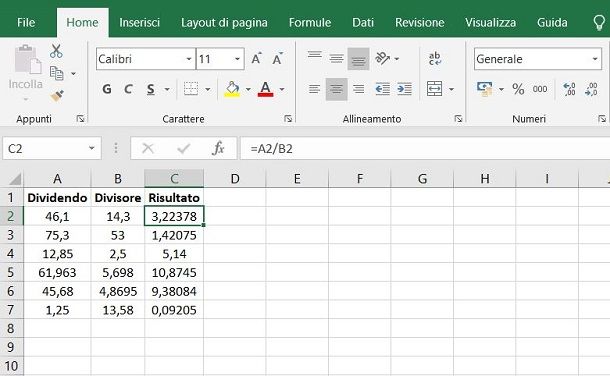Select cell with value 10,8745
The image size is (610, 376).
click(x=174, y=273)
